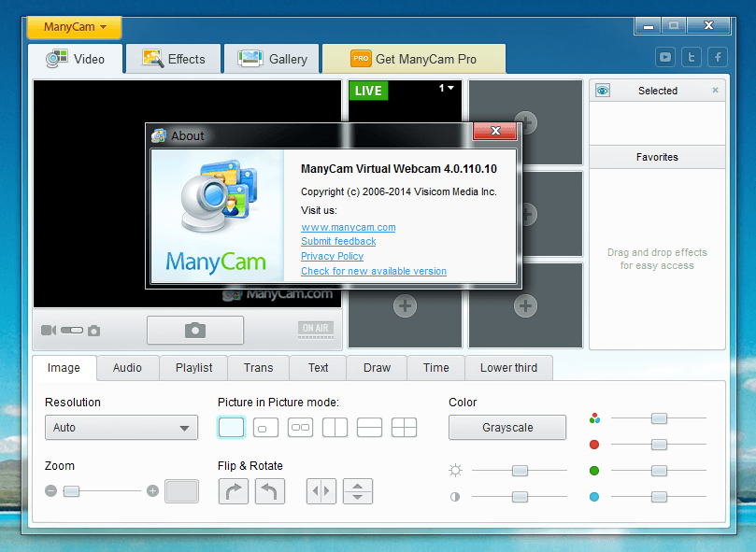Click the brightness sun icon
Image resolution: width=756 pixels, height=552 pixels.
[x=455, y=470]
